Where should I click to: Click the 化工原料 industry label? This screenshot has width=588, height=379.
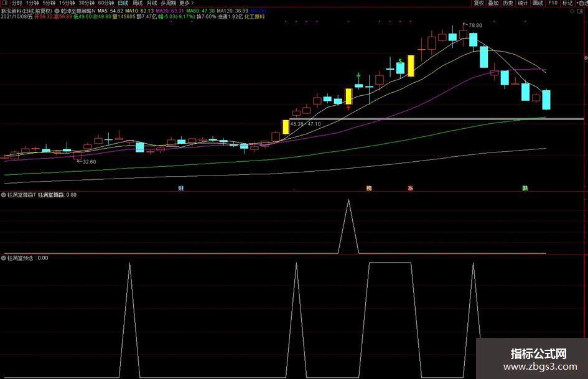click(x=254, y=17)
